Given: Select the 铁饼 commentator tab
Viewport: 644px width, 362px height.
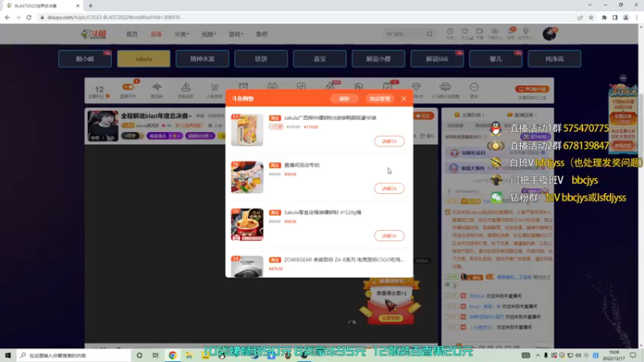Looking at the screenshot, I should 261,59.
